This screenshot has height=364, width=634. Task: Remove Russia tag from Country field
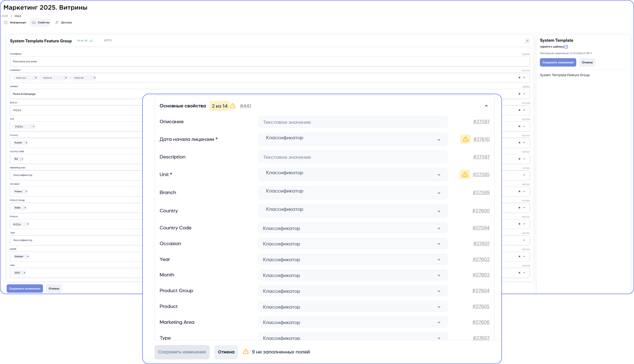(26, 143)
